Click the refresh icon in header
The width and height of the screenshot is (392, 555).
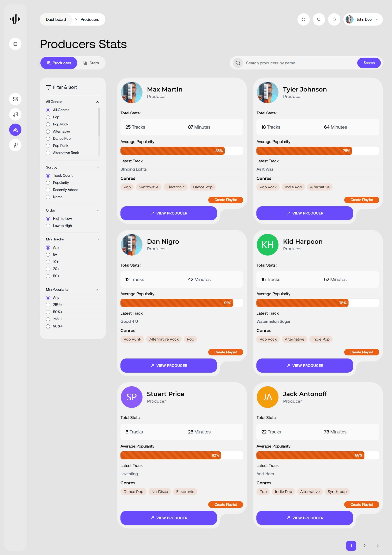coord(304,19)
